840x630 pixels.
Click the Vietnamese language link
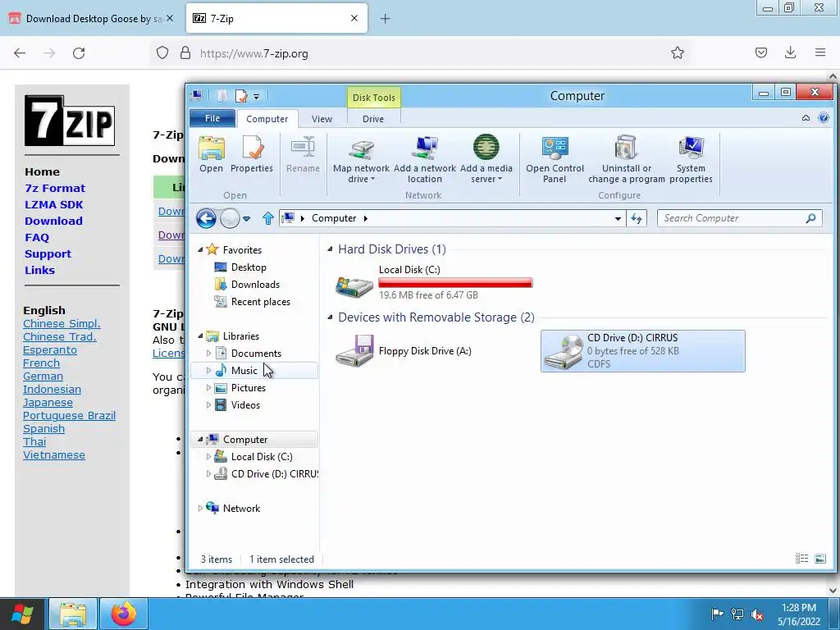[x=53, y=454]
